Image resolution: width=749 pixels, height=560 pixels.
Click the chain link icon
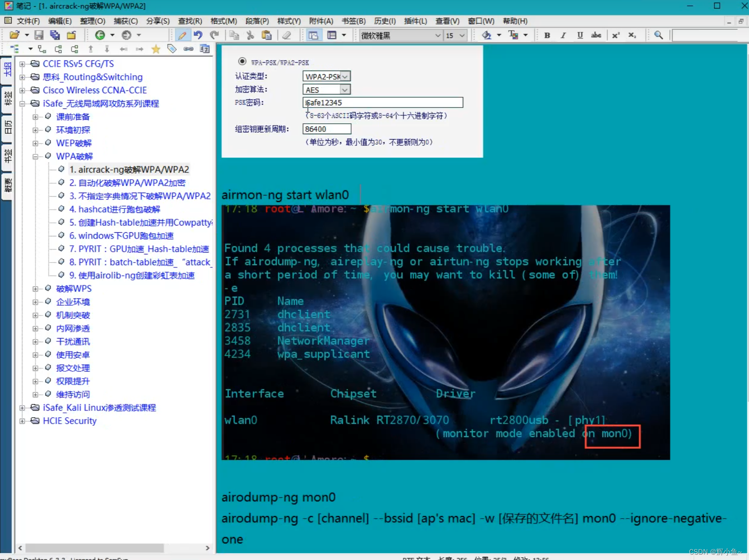point(188,49)
